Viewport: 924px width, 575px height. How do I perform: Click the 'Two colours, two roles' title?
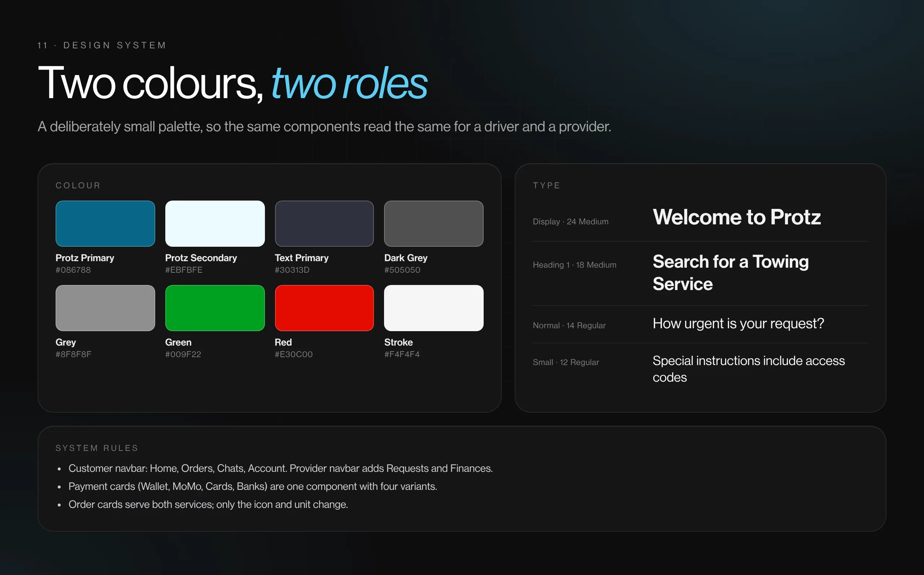click(232, 84)
